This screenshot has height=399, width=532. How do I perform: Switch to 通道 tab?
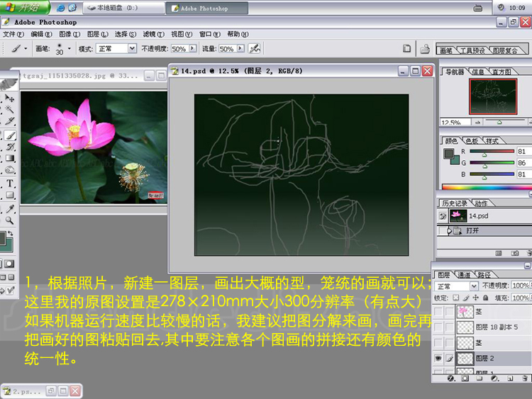[x=464, y=274]
